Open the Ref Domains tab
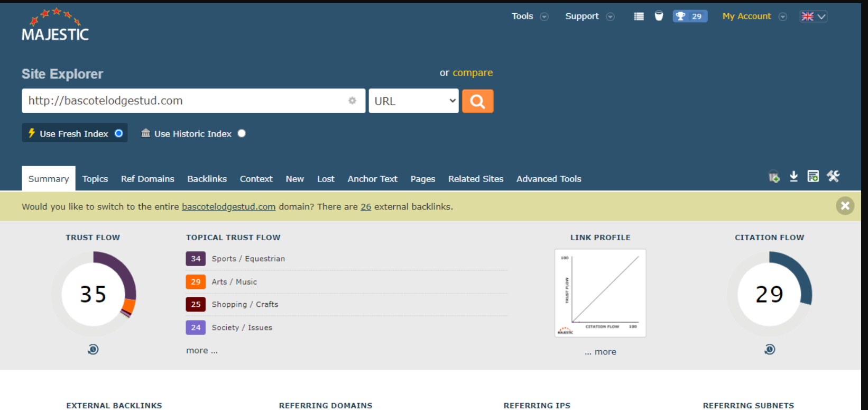The width and height of the screenshot is (868, 410). 147,179
